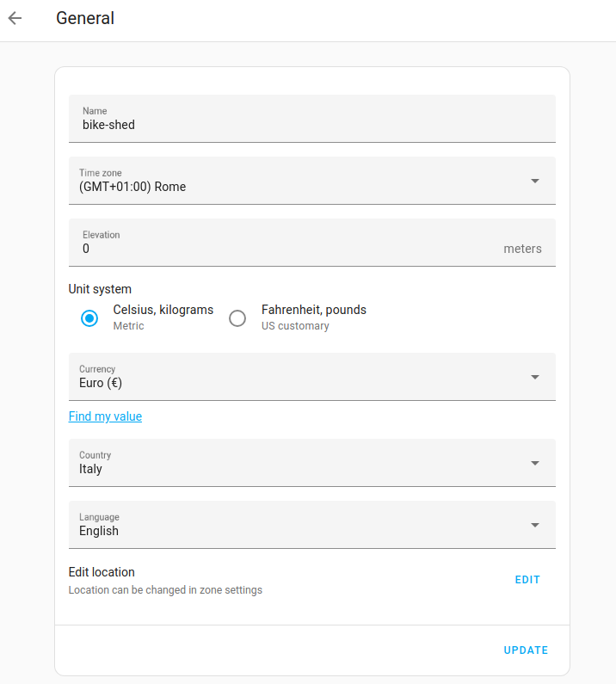This screenshot has width=616, height=684.
Task: Click into the Elevation input field
Action: (284, 249)
